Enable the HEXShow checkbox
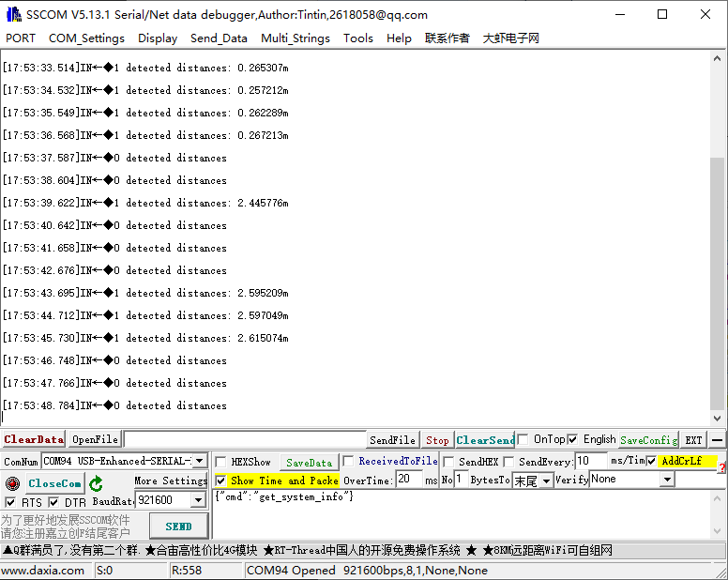 (x=221, y=462)
